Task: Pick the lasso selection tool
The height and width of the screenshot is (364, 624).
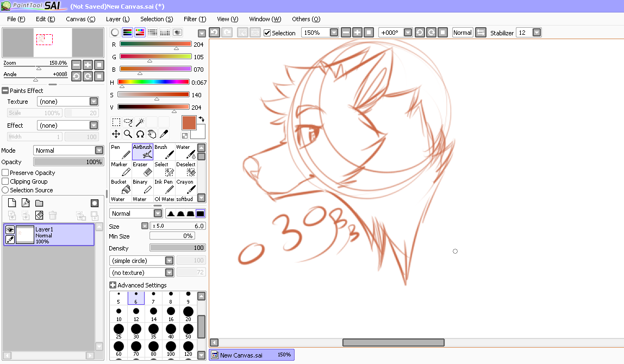Action: point(128,122)
